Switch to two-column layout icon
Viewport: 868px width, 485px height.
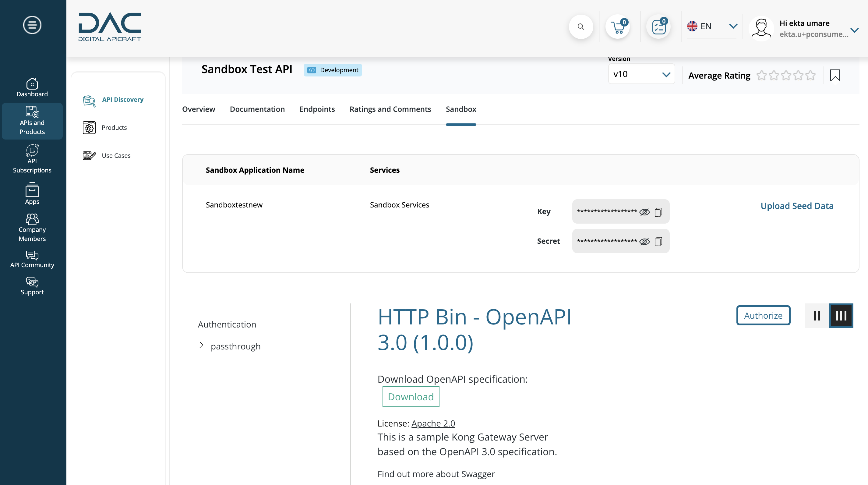(817, 316)
